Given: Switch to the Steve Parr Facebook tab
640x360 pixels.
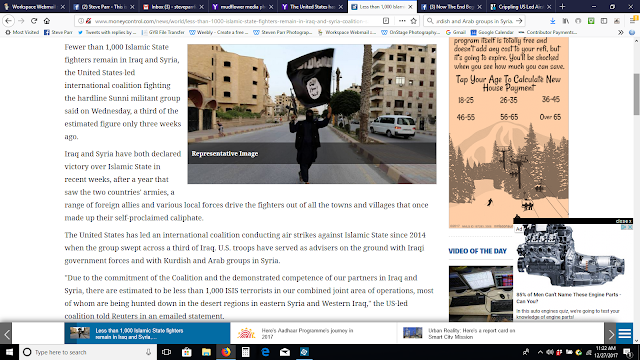Looking at the screenshot, I should click(104, 7).
